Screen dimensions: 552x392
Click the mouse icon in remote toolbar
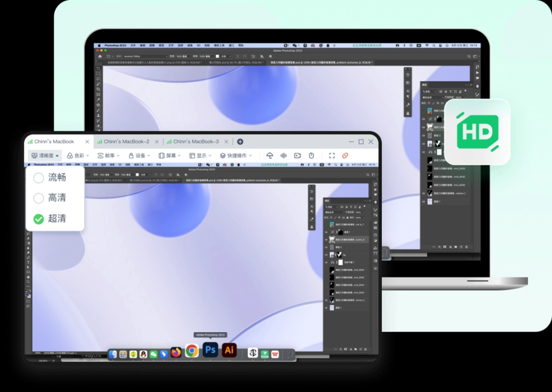coord(311,155)
